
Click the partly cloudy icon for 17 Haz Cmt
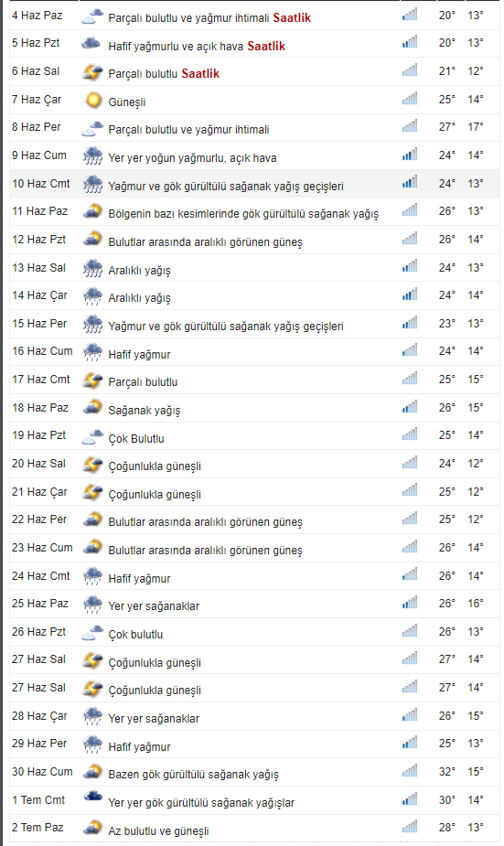click(x=92, y=380)
